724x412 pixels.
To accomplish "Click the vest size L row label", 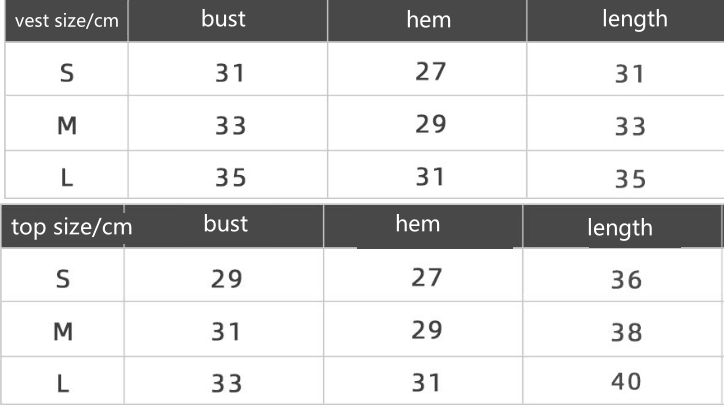I will coord(67,178).
